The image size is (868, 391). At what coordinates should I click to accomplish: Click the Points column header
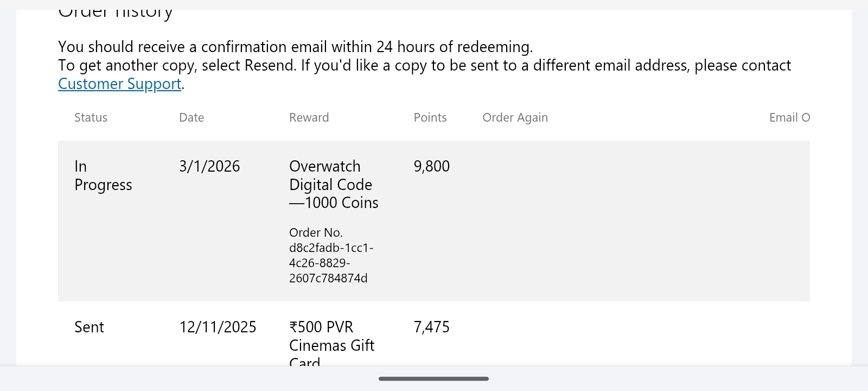(x=430, y=117)
